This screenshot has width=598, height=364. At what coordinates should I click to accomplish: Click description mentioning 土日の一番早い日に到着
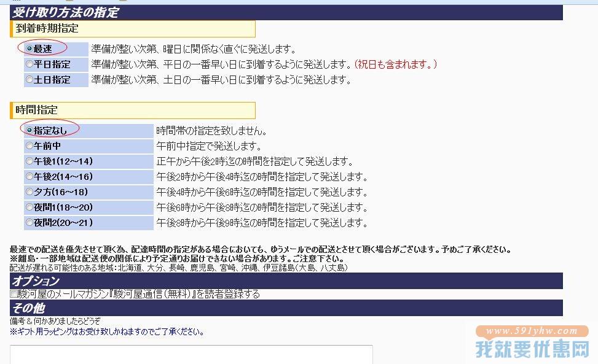tap(221, 80)
